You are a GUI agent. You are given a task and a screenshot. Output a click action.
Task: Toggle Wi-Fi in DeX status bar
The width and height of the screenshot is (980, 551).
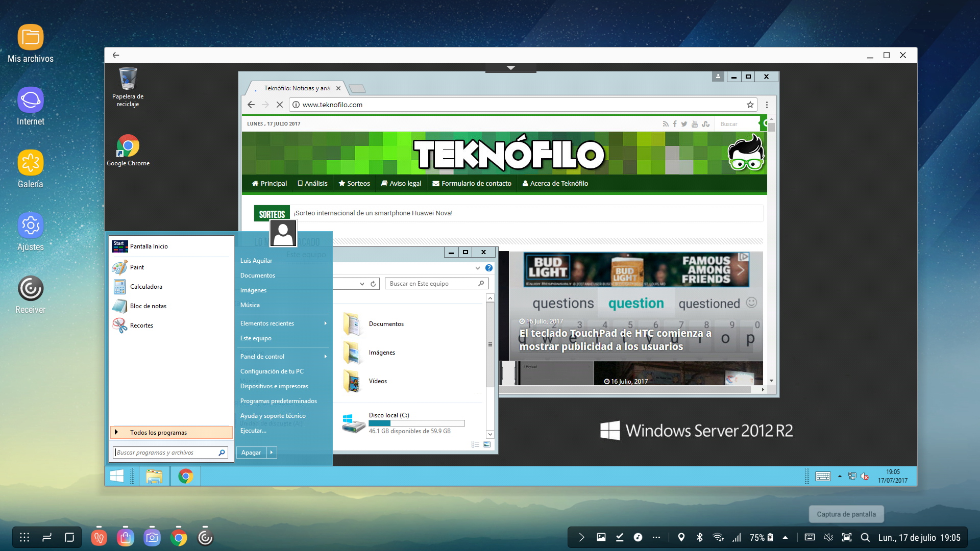718,537
